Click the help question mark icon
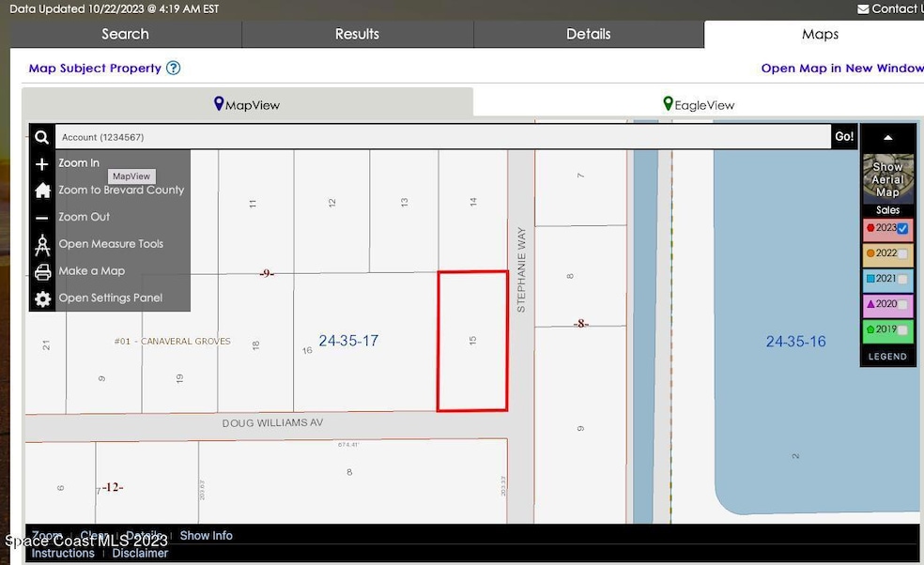 [173, 69]
